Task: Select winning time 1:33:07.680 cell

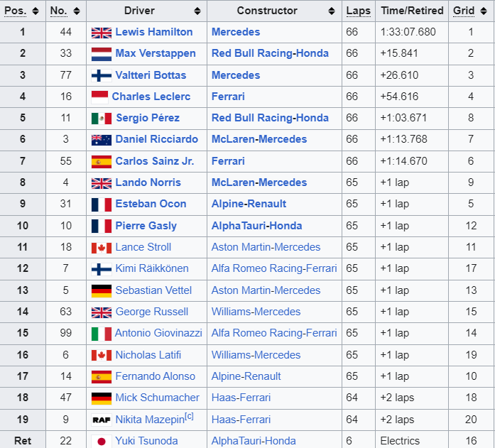Action: tap(412, 32)
